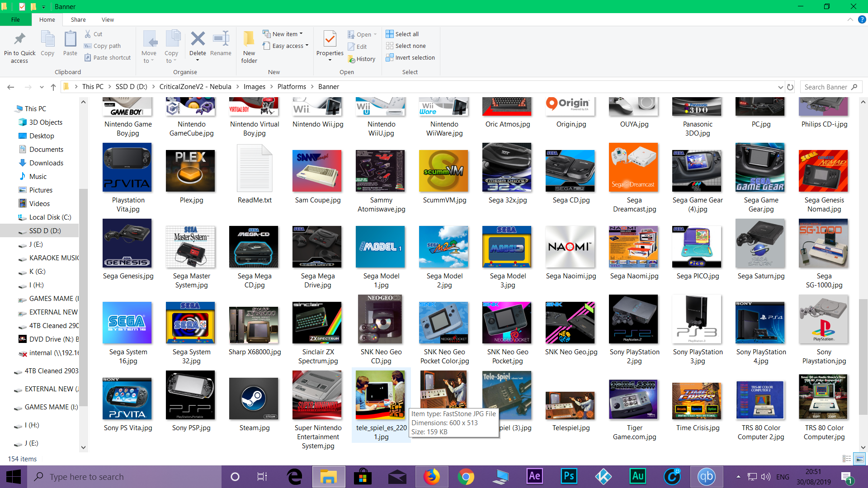The width and height of the screenshot is (868, 488).
Task: Click Invert selection
Action: tap(410, 57)
